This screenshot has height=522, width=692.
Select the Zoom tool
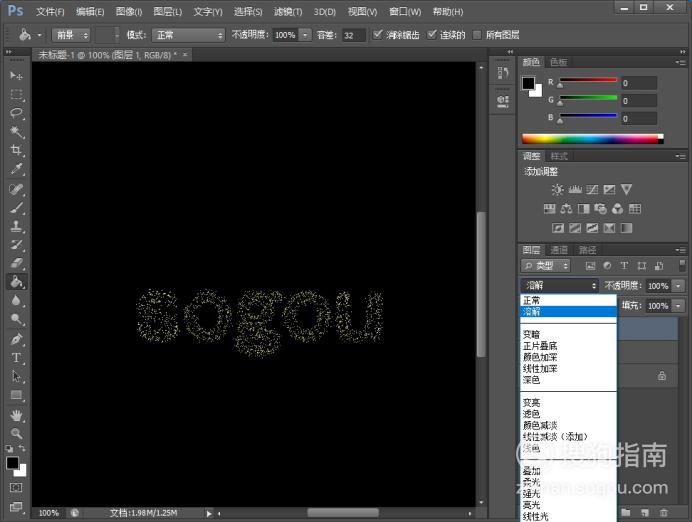[x=16, y=433]
